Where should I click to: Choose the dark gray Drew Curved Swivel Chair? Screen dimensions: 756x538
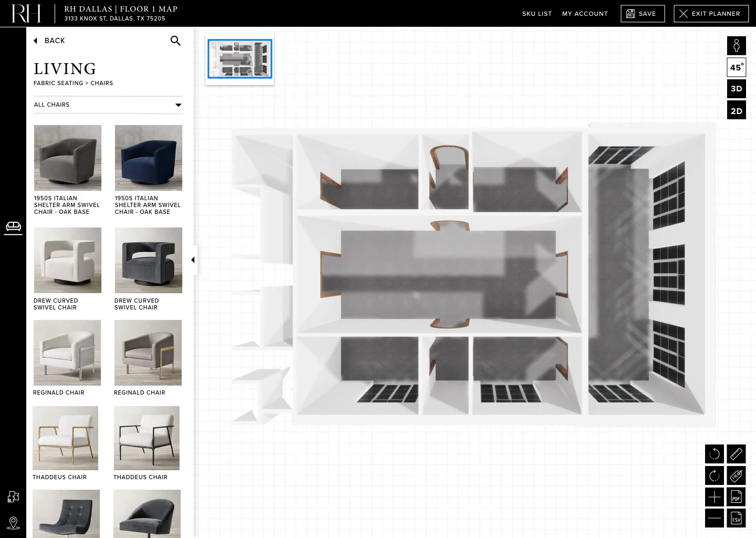pyautogui.click(x=149, y=260)
